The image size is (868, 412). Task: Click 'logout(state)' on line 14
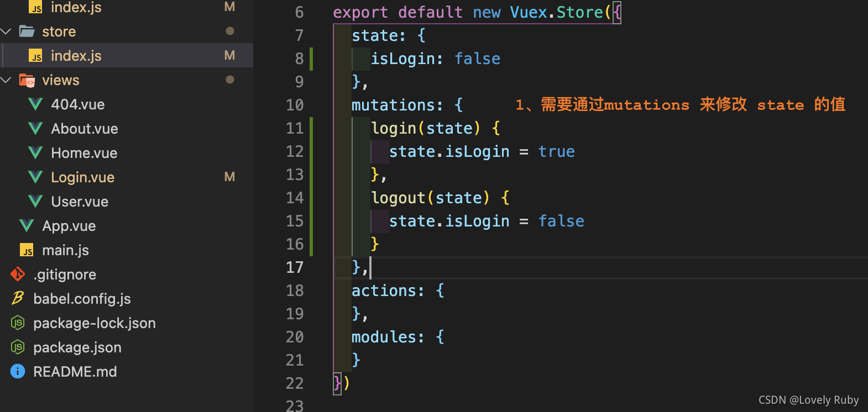click(431, 198)
